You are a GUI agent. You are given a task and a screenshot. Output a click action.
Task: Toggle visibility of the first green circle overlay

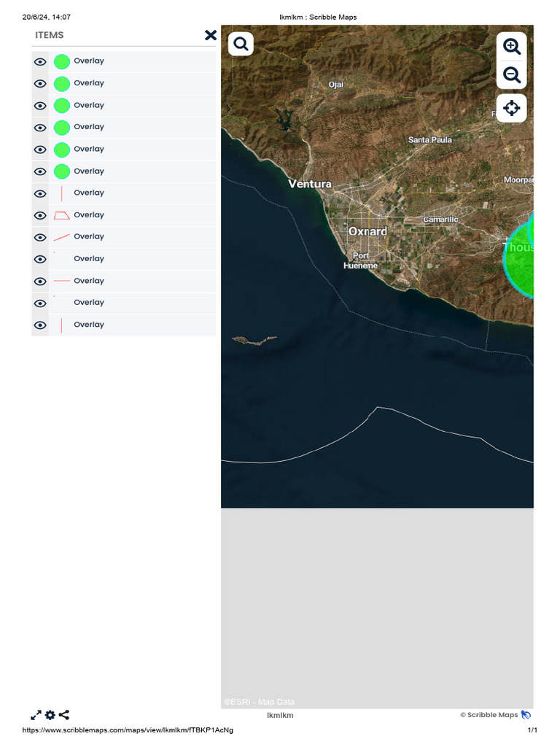40,62
